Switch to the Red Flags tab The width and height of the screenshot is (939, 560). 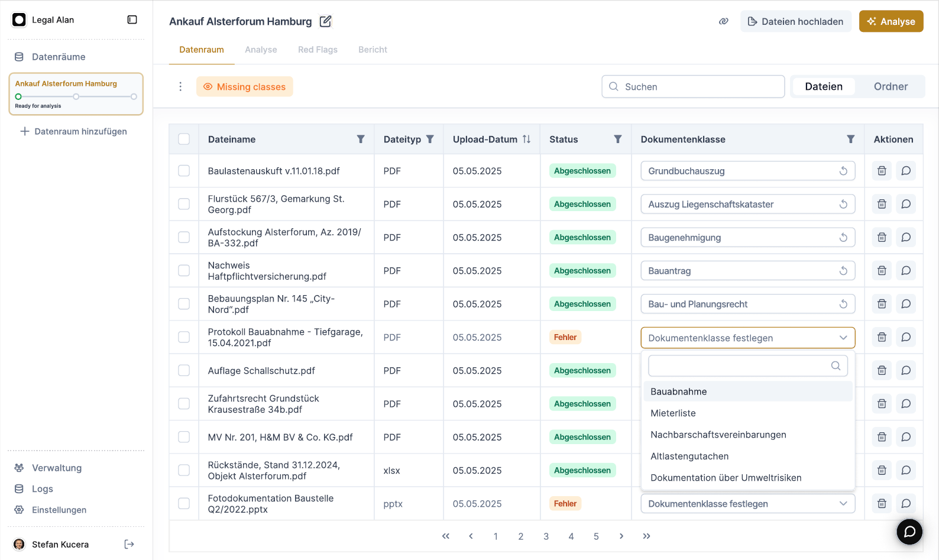[x=318, y=50]
